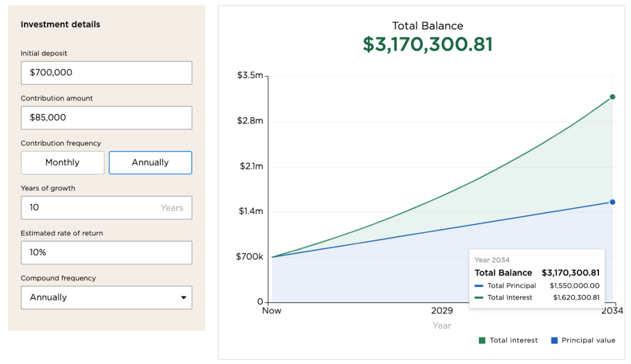Focus the Contribution amount field
Screen dimensions: 631x364
[x=106, y=118]
